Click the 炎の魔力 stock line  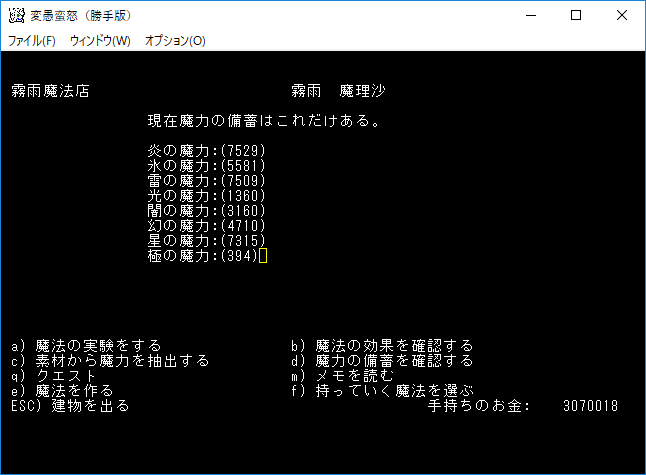(x=206, y=151)
